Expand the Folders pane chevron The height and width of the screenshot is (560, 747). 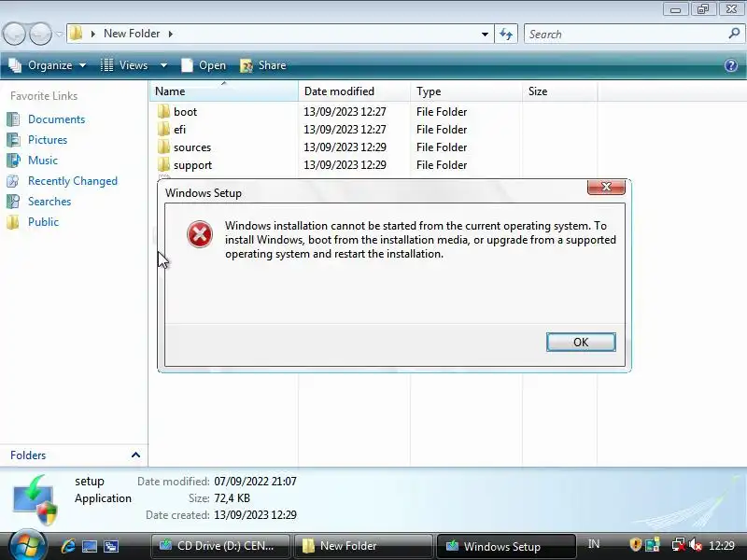[135, 455]
